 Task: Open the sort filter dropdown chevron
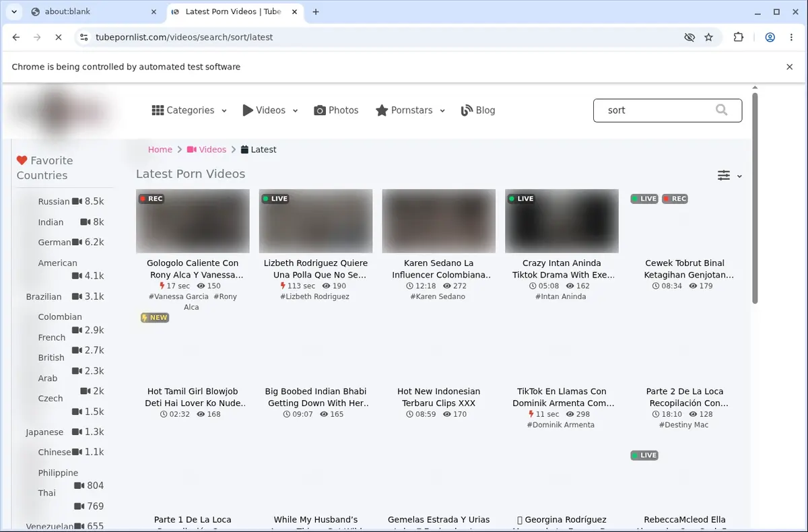[739, 176]
